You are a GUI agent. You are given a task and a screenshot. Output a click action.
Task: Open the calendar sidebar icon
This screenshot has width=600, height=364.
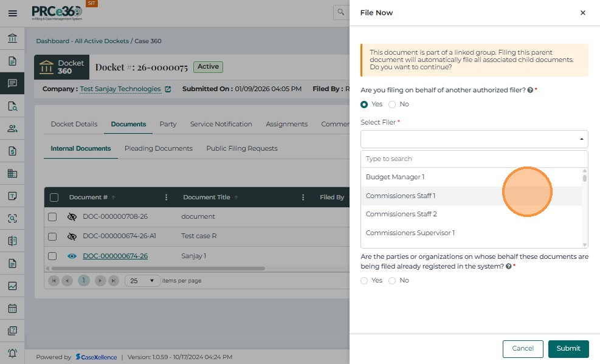click(x=12, y=308)
